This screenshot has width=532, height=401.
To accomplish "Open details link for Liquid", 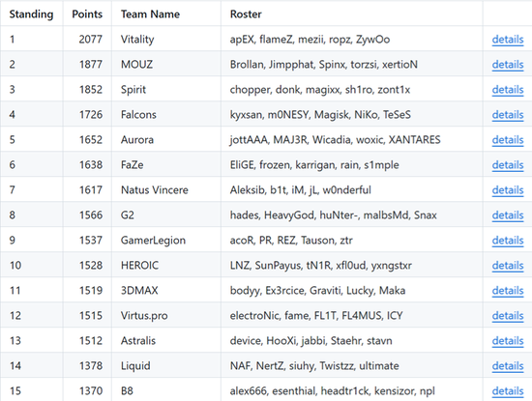I will (508, 366).
